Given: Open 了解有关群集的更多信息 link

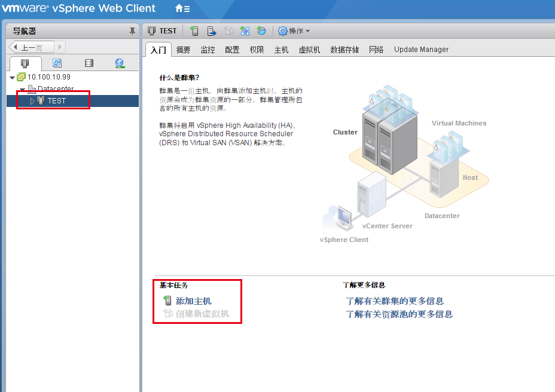Looking at the screenshot, I should click(395, 301).
